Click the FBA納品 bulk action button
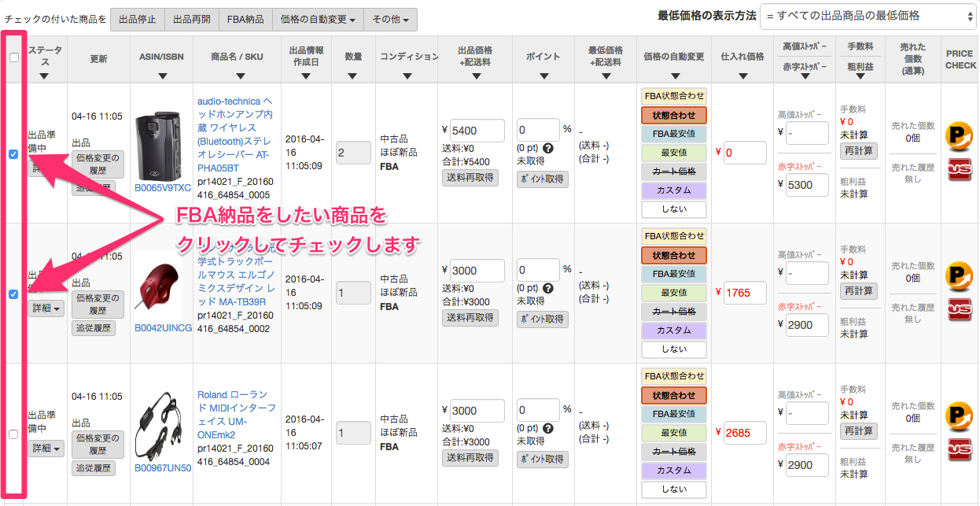 [x=245, y=20]
